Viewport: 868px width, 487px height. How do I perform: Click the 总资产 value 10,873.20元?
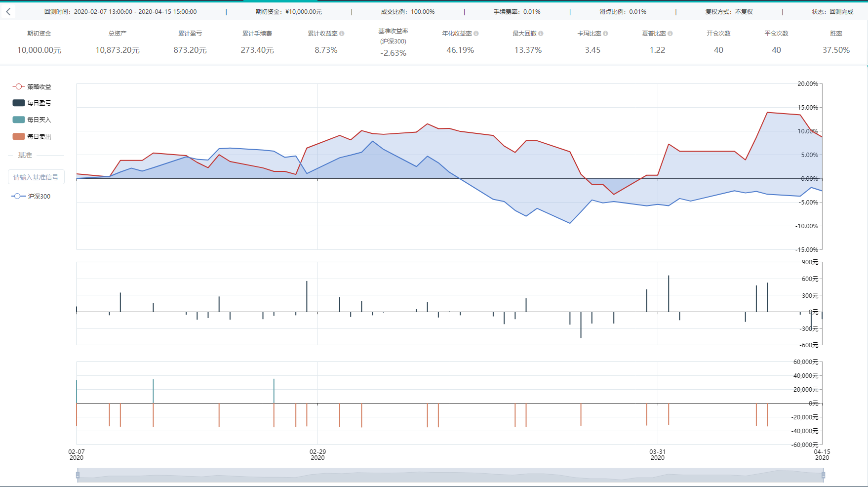coord(118,50)
